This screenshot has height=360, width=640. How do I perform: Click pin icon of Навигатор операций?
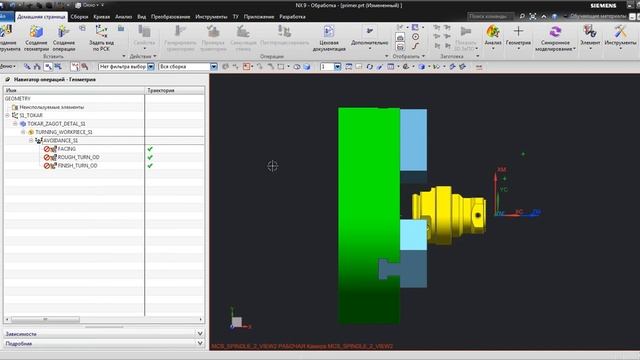(8, 80)
